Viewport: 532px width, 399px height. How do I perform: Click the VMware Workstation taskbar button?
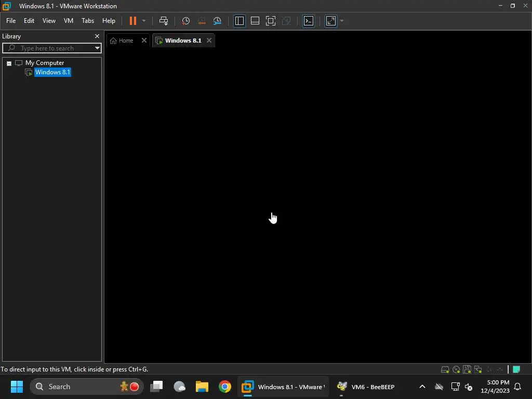point(283,387)
